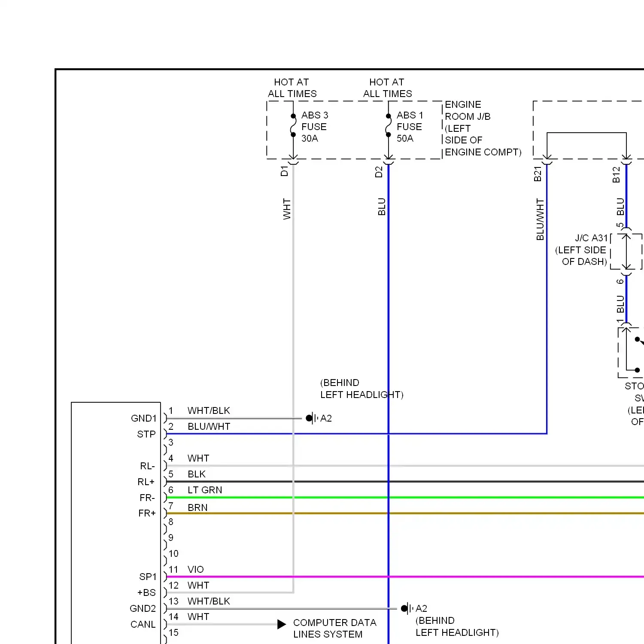This screenshot has width=644, height=644.
Task: Click the vertical BLU label below D2
Action: 382,207
